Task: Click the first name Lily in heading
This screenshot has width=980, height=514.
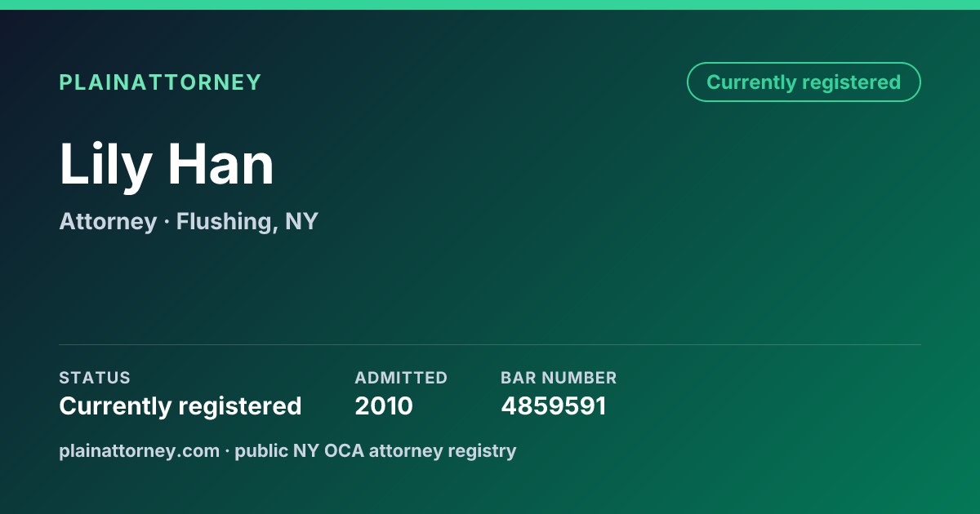Action: tap(105, 165)
